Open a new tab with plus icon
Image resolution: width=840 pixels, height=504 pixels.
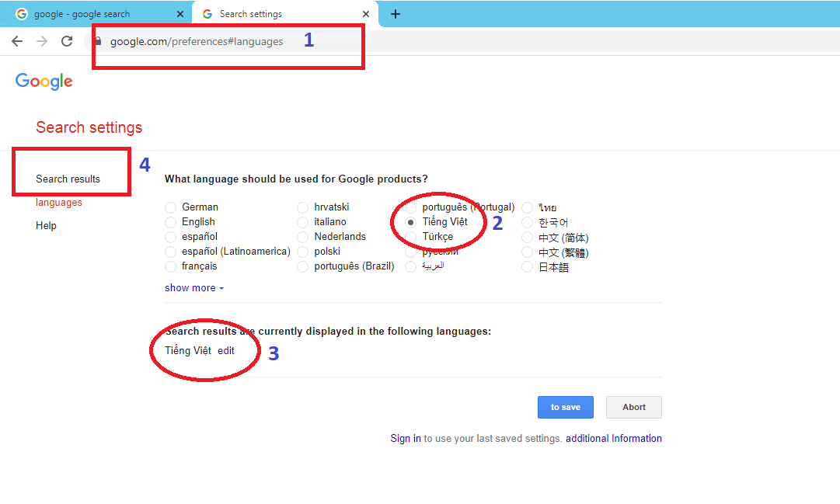click(x=396, y=14)
